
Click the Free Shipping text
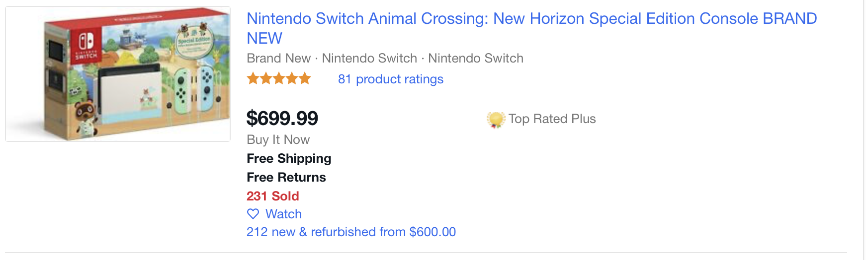click(289, 158)
